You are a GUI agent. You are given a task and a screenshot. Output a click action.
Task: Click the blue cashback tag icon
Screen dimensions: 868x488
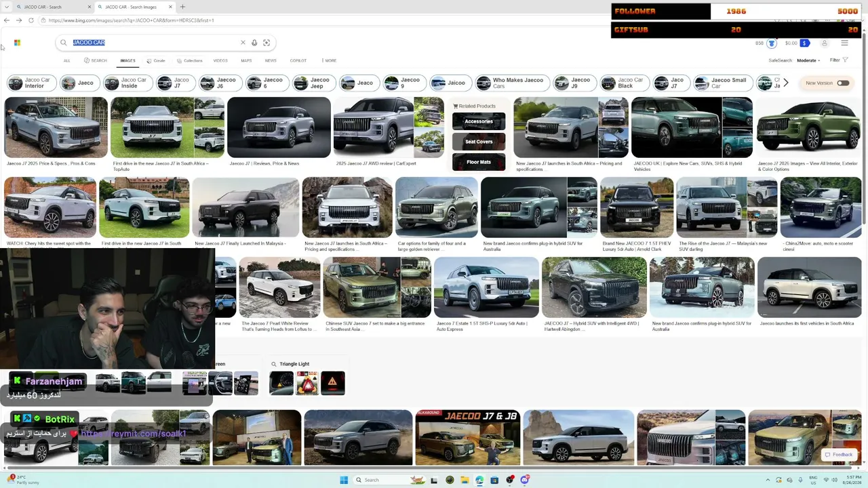805,43
